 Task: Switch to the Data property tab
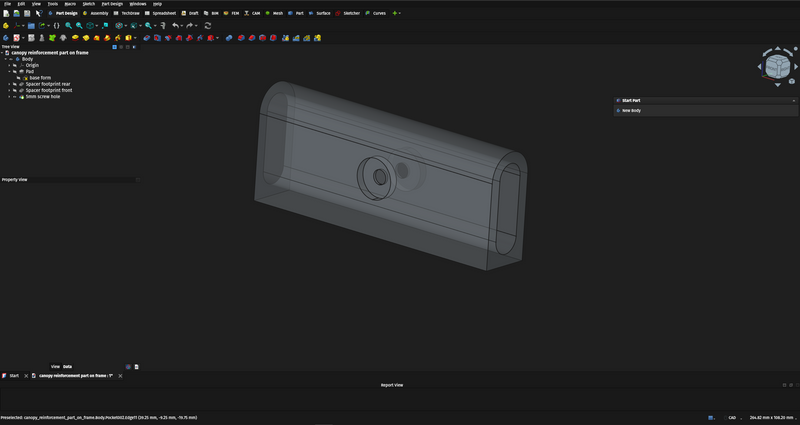(67, 366)
